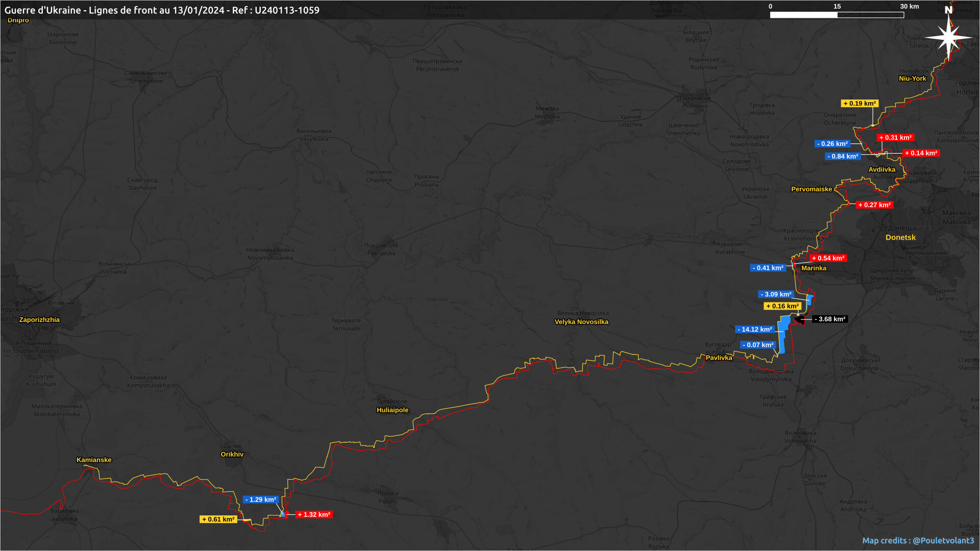Click the '+ 0.54 km²' red label
The width and height of the screenshot is (980, 551).
pyautogui.click(x=828, y=258)
